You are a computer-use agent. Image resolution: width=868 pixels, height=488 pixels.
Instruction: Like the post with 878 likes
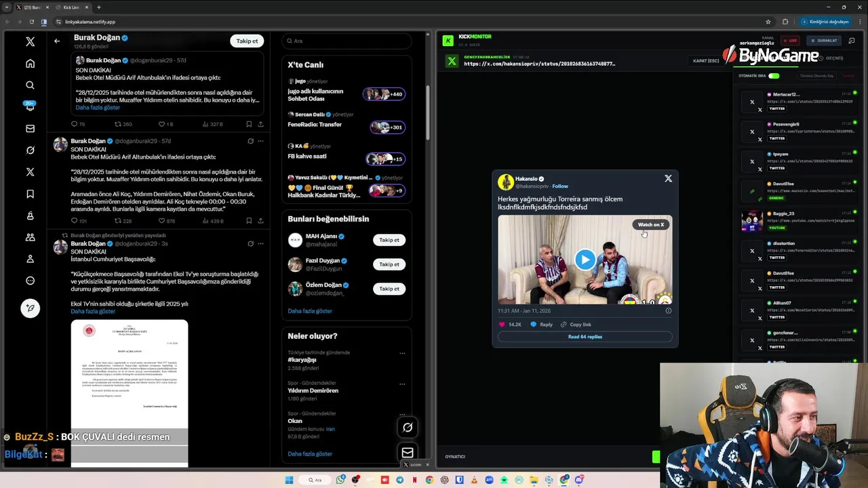click(x=166, y=221)
